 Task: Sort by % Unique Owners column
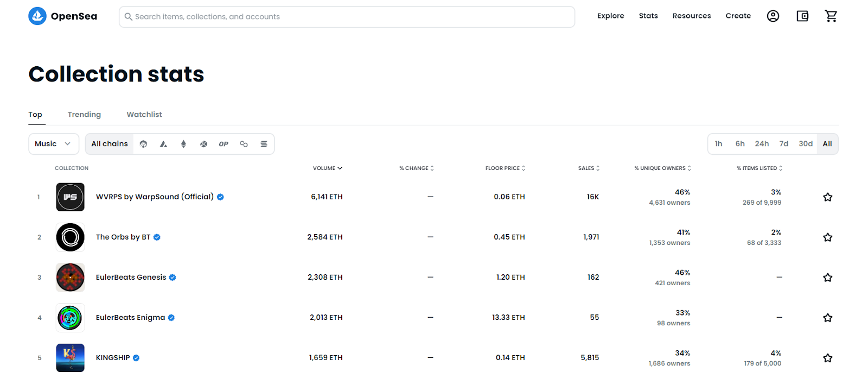coord(663,168)
